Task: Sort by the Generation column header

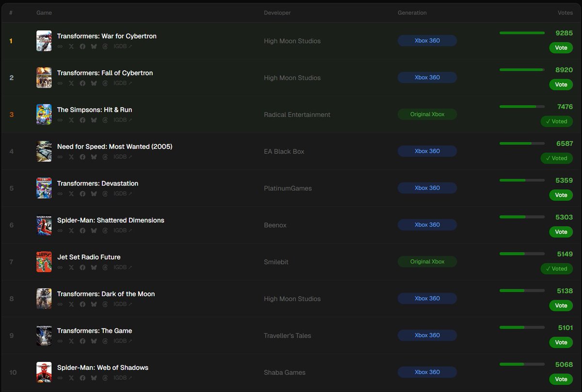Action: click(x=412, y=13)
